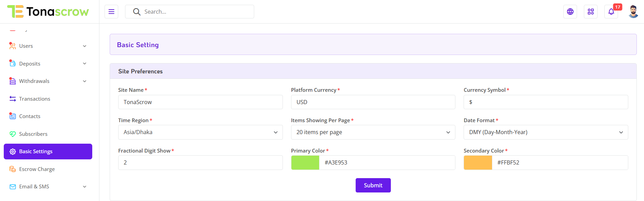This screenshot has width=644, height=201.
Task: Open the Items Showing Per Page dropdown
Action: (x=373, y=132)
